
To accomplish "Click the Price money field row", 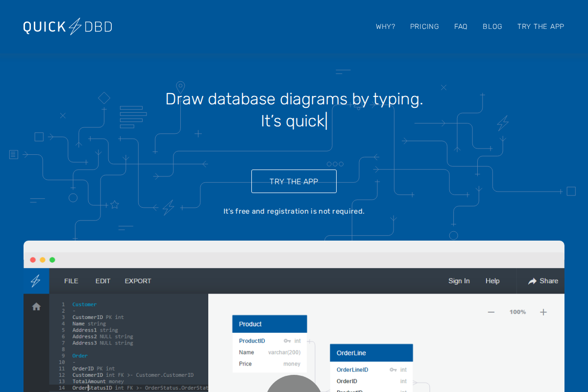I will pyautogui.click(x=269, y=364).
